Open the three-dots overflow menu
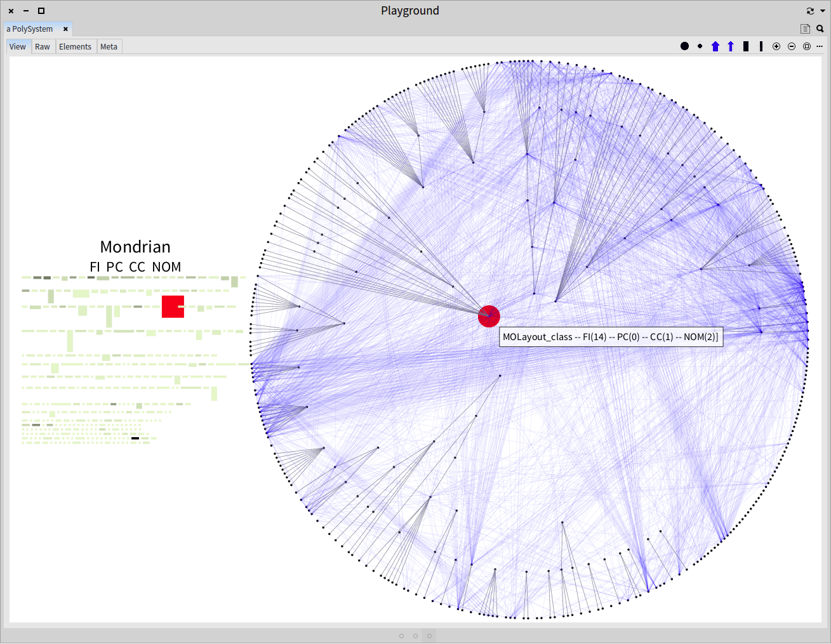Image resolution: width=831 pixels, height=644 pixels. (x=820, y=46)
